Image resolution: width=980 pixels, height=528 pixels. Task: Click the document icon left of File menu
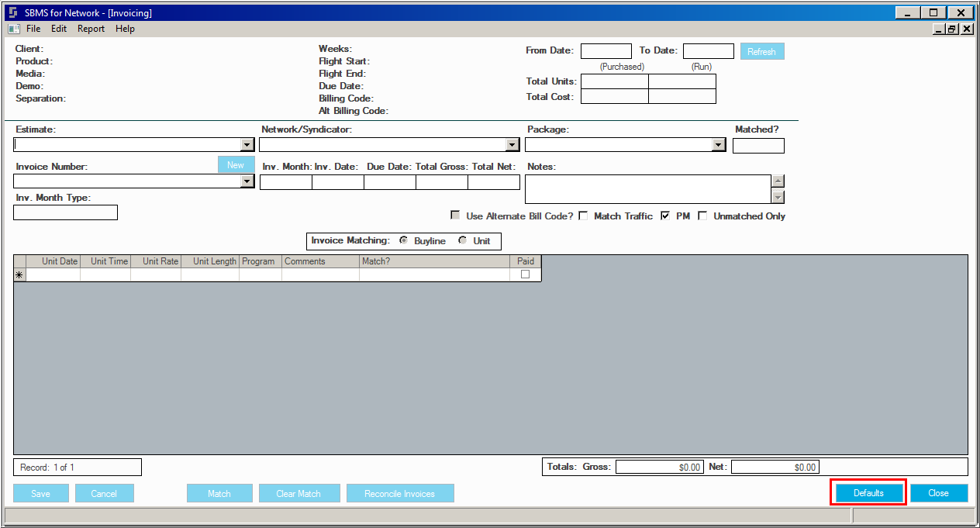[x=13, y=29]
